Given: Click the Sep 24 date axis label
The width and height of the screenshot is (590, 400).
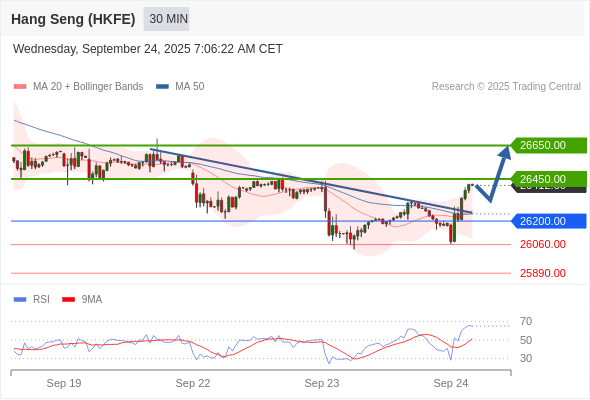Looking at the screenshot, I should (451, 383).
